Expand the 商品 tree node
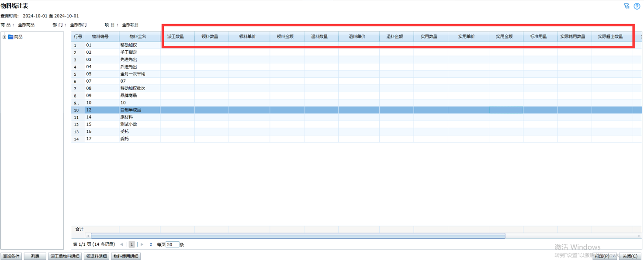The image size is (644, 261). tap(4, 37)
